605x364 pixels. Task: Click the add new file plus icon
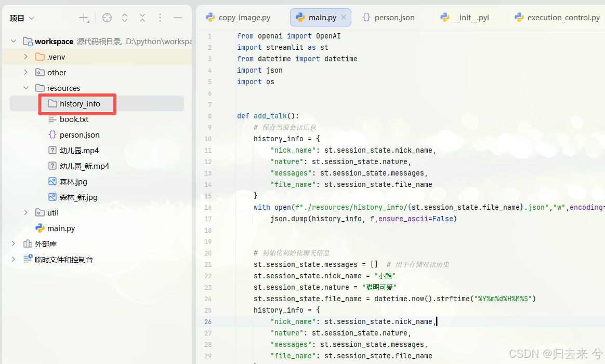click(x=84, y=18)
